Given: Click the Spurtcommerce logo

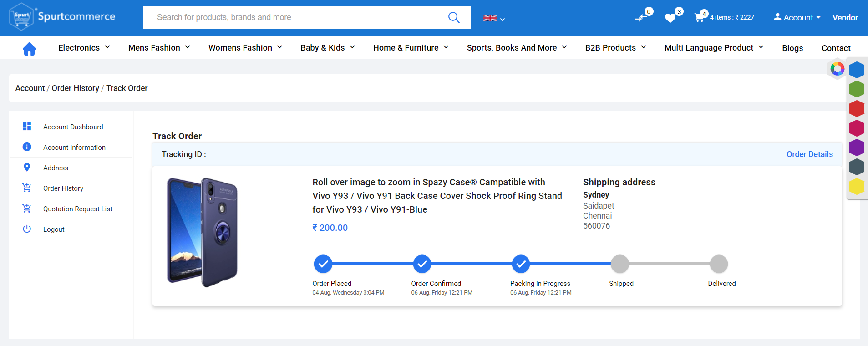Looking at the screenshot, I should click(62, 17).
